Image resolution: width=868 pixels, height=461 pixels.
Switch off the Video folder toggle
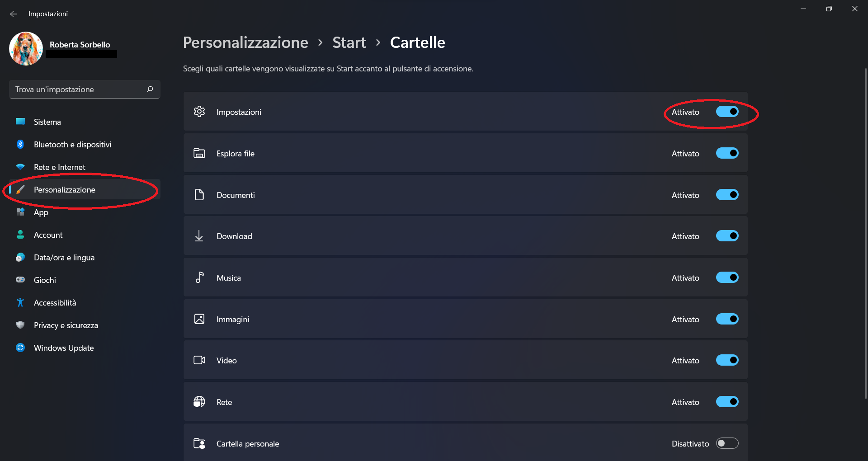pyautogui.click(x=727, y=360)
